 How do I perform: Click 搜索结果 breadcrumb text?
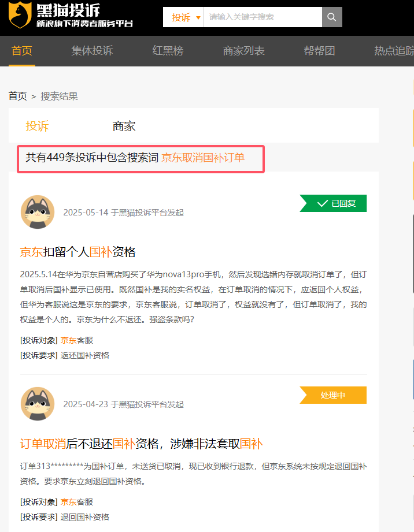click(59, 96)
